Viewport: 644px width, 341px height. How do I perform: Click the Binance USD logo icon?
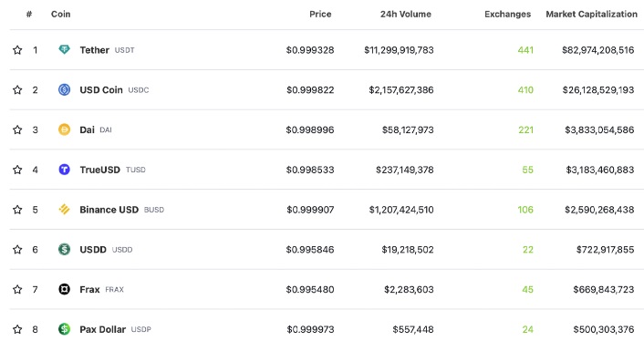(x=64, y=210)
